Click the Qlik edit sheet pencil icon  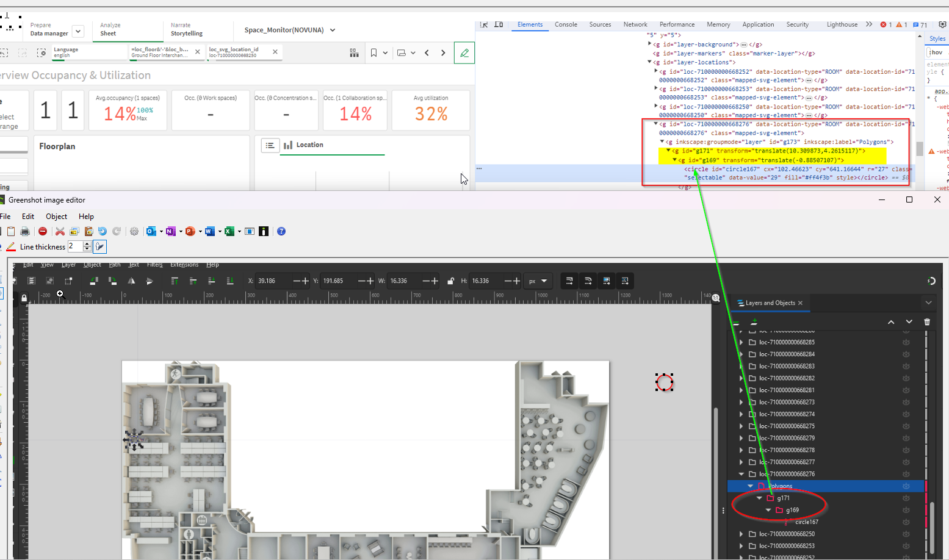pyautogui.click(x=464, y=53)
